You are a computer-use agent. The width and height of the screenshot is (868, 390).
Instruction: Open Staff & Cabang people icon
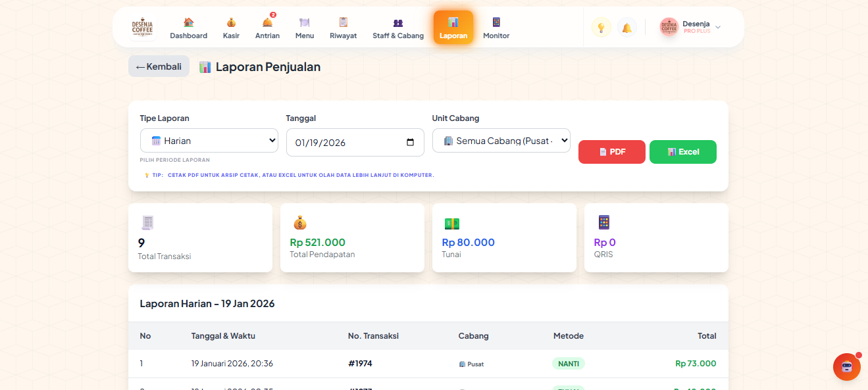398,22
